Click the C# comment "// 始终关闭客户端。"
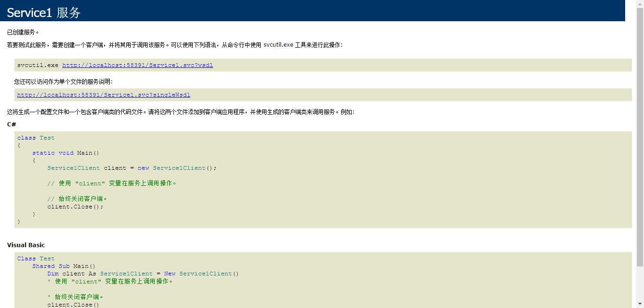The height and width of the screenshot is (308, 644). point(77,199)
